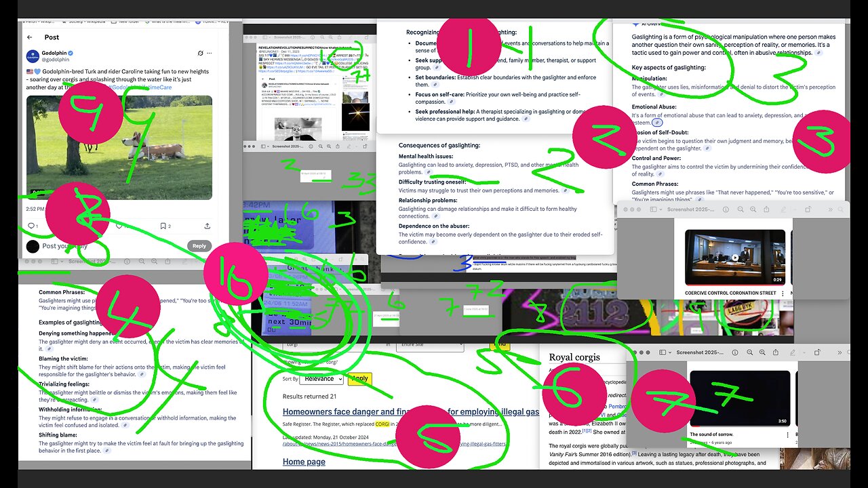Zoom in on sound of sorrow Preview window
The width and height of the screenshot is (868, 488).
pyautogui.click(x=762, y=352)
